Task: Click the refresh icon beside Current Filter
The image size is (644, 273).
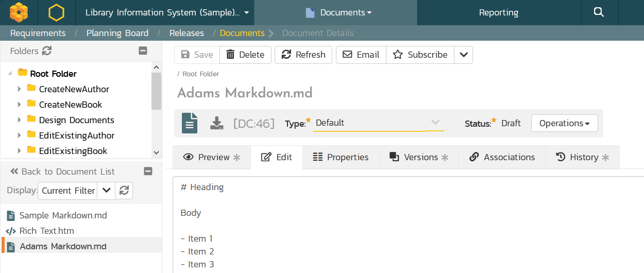Action: click(124, 191)
